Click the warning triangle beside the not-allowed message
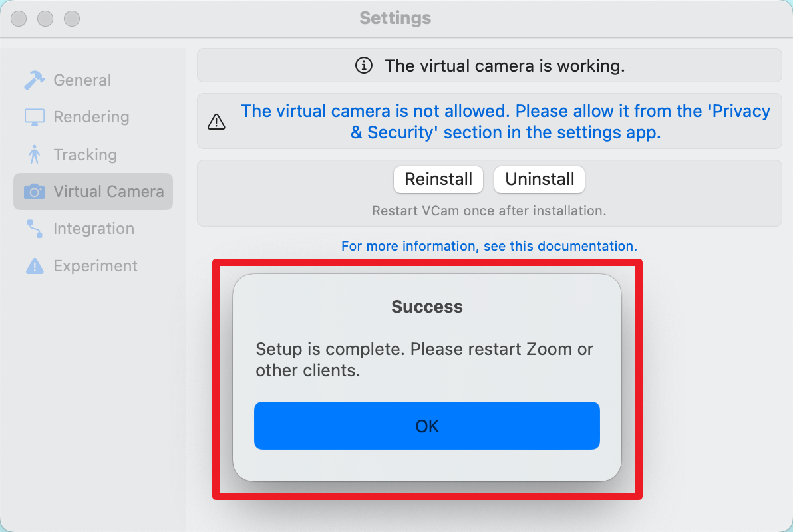 coord(216,122)
